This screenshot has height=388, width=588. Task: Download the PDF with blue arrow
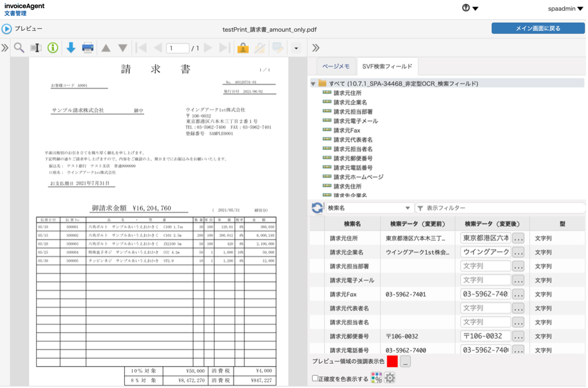click(x=70, y=48)
